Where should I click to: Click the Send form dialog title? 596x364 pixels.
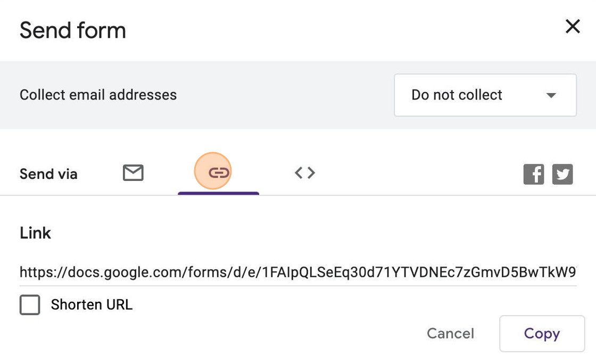click(x=73, y=30)
